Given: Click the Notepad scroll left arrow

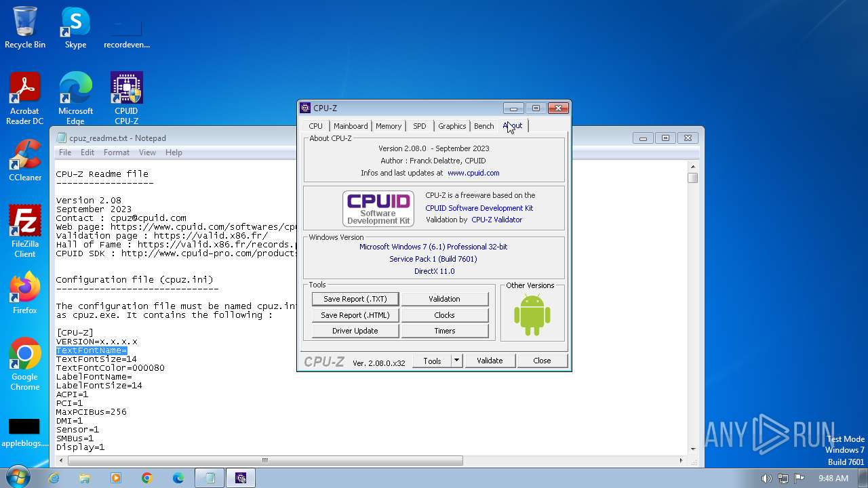Looking at the screenshot, I should (61, 460).
